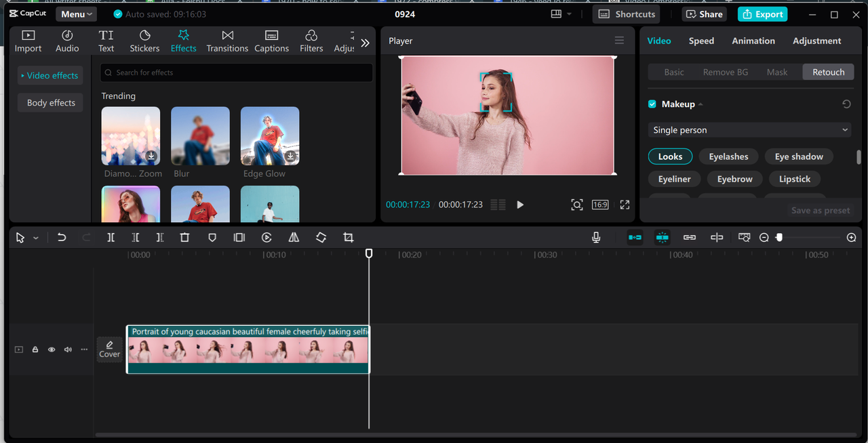Image resolution: width=868 pixels, height=443 pixels.
Task: Click the timeline zoom-out magnifier
Action: coord(764,238)
